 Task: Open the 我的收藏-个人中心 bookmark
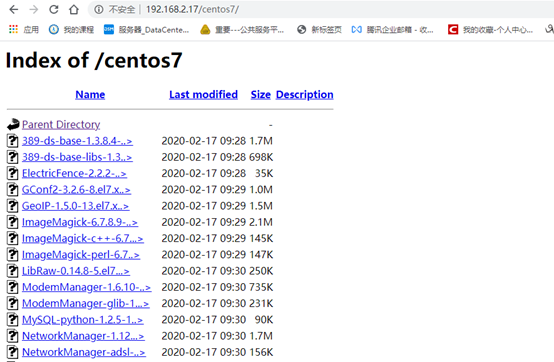pyautogui.click(x=490, y=30)
